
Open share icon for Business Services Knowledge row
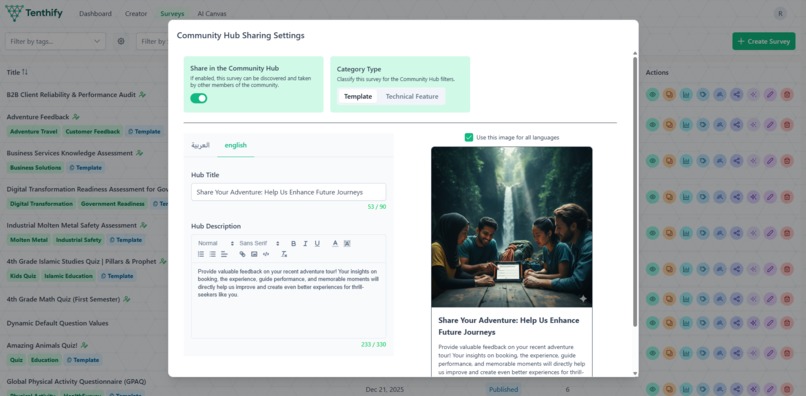pyautogui.click(x=736, y=160)
